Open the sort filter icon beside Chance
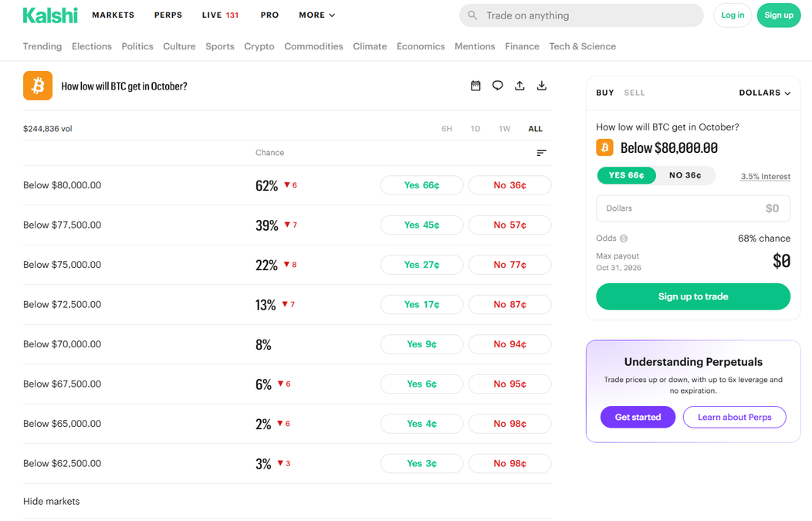The height and width of the screenshot is (521, 812). [x=541, y=153]
